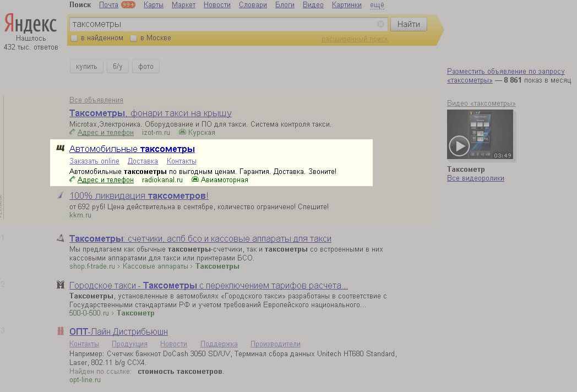Open the "ещё" services menu
The width and height of the screenshot is (577, 392).
[x=377, y=5]
